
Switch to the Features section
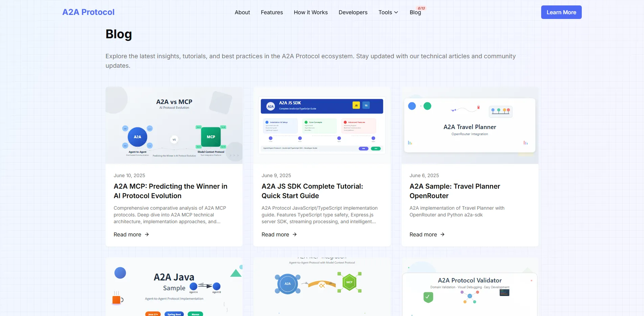(272, 12)
